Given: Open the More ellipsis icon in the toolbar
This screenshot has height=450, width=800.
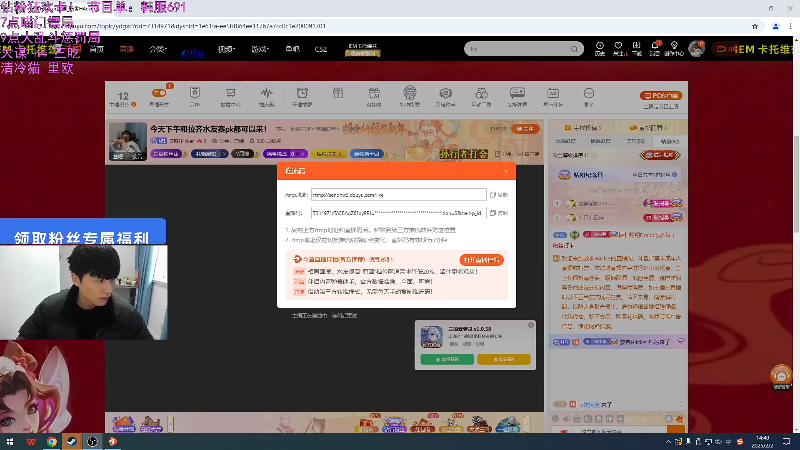Looking at the screenshot, I should [589, 93].
